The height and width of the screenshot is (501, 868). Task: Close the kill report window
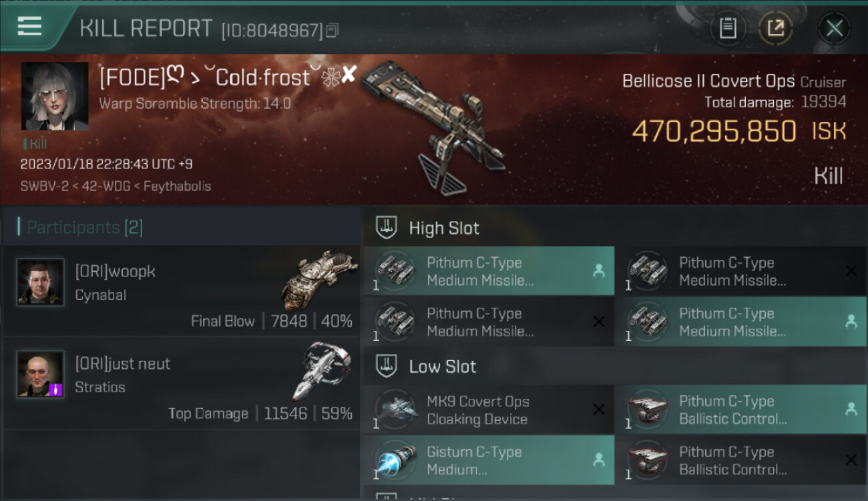[834, 28]
